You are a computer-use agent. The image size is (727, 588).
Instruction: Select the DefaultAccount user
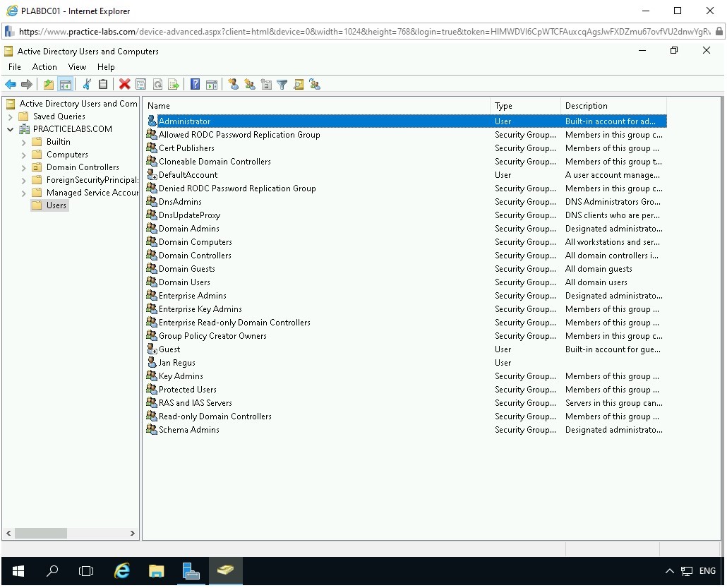pyautogui.click(x=188, y=175)
